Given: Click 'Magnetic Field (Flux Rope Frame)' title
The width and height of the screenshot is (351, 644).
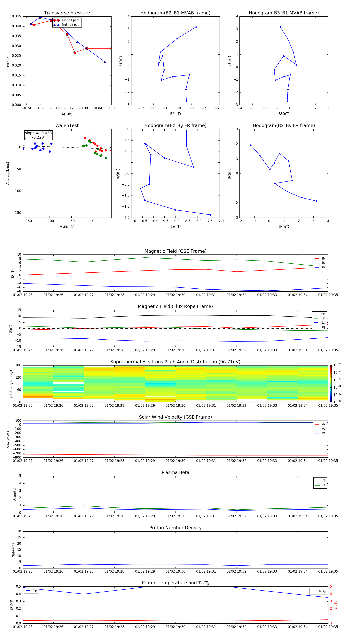Looking at the screenshot, I should tap(175, 307).
